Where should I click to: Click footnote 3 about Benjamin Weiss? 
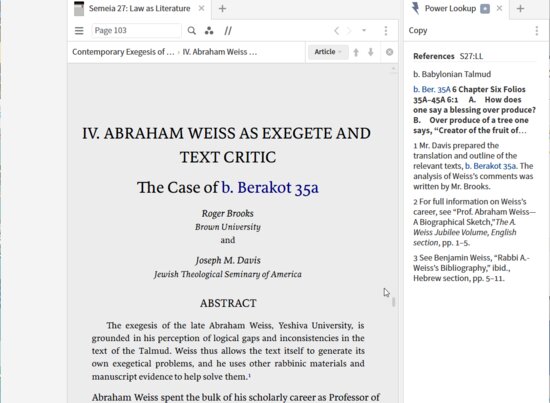pyautogui.click(x=471, y=268)
